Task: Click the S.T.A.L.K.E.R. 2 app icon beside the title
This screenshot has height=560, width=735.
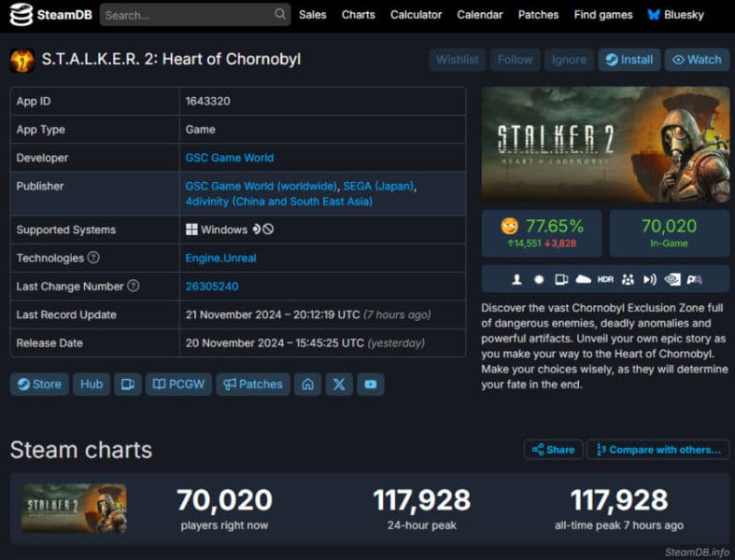Action: (x=22, y=60)
